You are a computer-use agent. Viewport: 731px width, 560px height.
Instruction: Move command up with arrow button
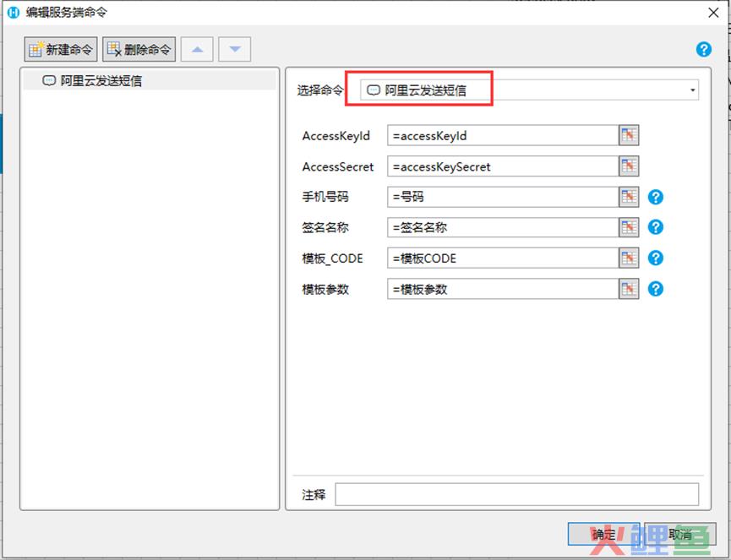click(197, 49)
